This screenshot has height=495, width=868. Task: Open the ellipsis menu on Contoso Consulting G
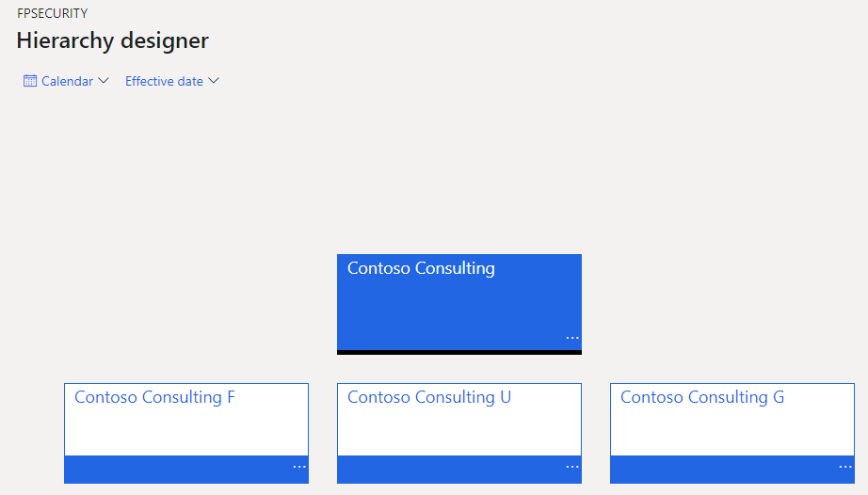pyautogui.click(x=844, y=467)
